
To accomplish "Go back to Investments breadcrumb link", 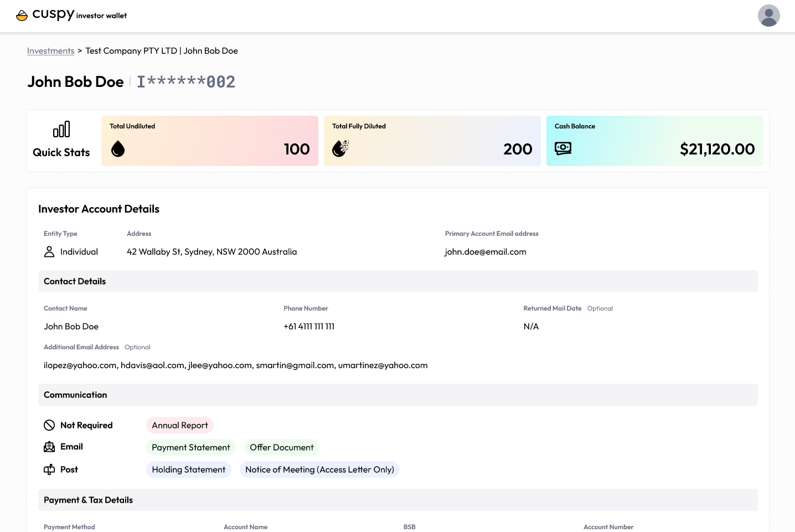I will pos(51,51).
